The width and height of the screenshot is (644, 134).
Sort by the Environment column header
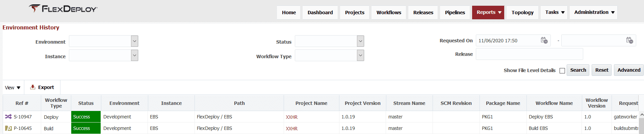124,103
